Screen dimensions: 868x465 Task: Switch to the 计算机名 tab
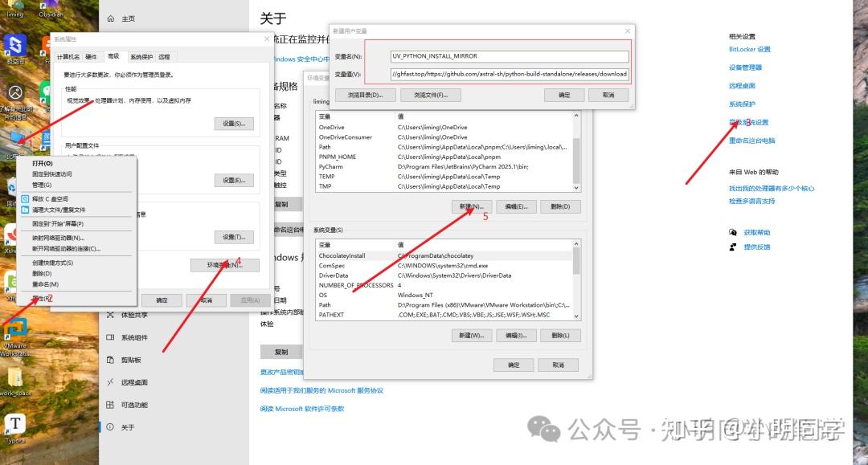[68, 56]
